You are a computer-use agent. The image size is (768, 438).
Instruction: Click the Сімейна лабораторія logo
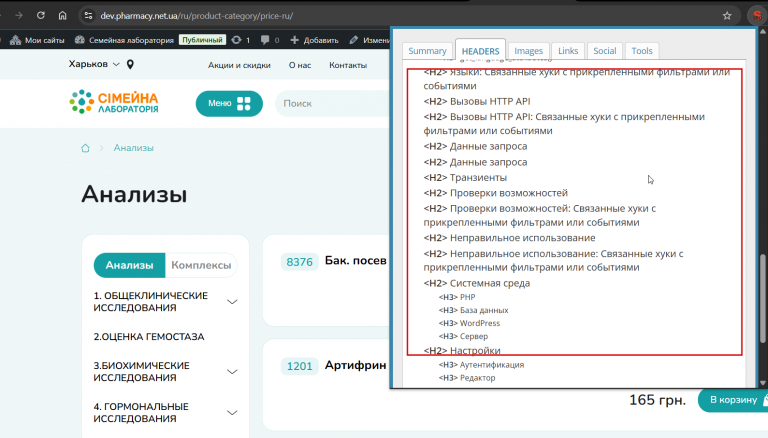(x=114, y=102)
